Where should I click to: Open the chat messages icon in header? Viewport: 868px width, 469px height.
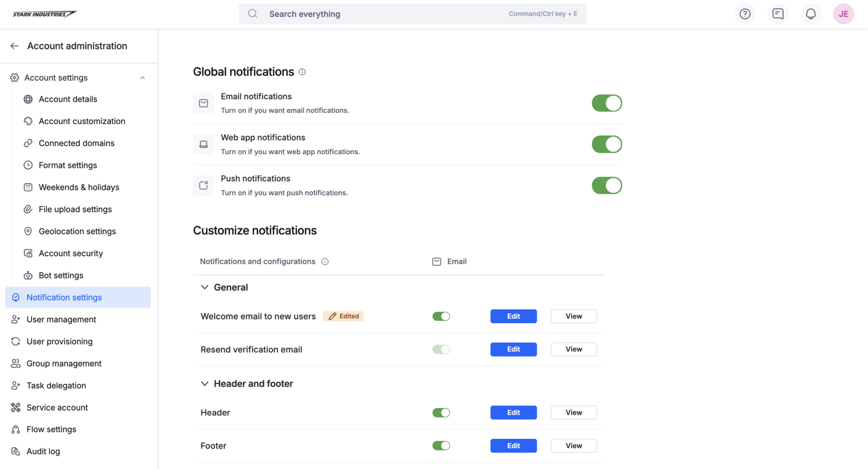pos(778,14)
